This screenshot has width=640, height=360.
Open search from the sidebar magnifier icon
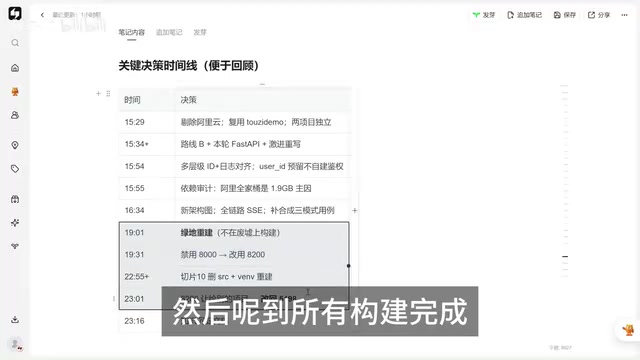tap(15, 43)
